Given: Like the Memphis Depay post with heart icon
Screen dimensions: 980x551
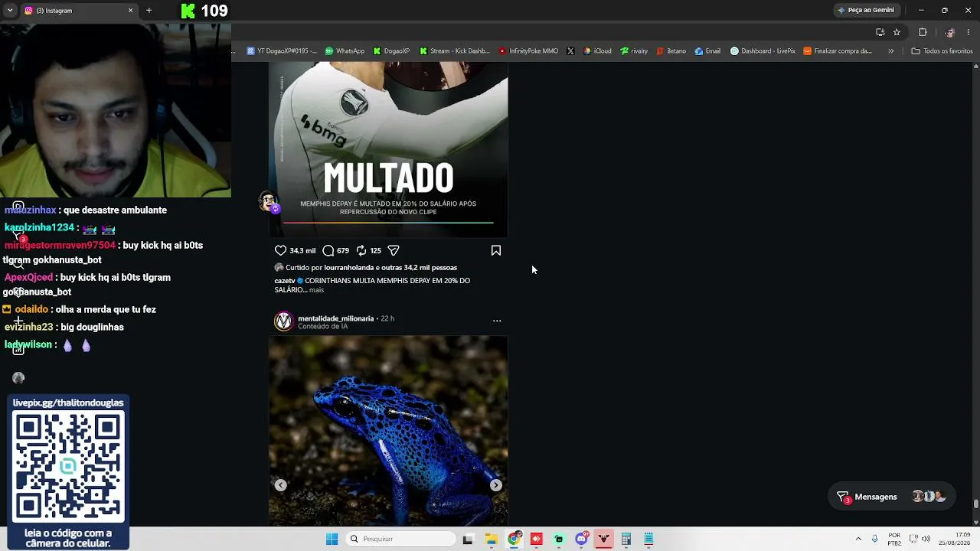Looking at the screenshot, I should pos(281,250).
